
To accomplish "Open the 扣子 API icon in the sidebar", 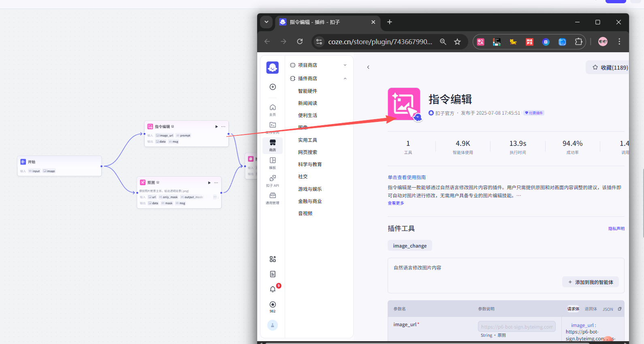I will pyautogui.click(x=273, y=181).
